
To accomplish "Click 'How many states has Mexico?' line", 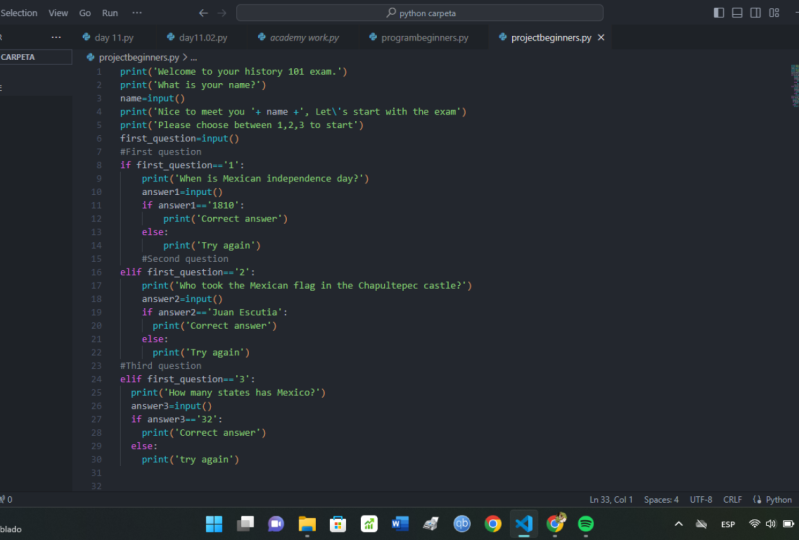I will tap(228, 393).
